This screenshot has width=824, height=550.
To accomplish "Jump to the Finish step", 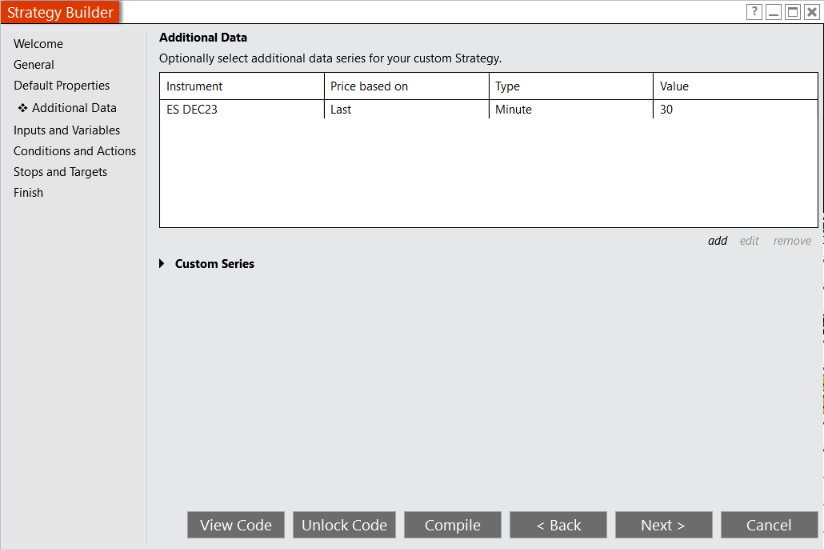I will click(x=28, y=193).
